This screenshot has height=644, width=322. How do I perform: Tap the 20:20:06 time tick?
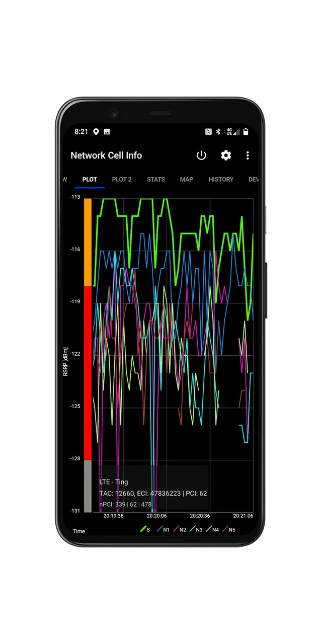click(157, 516)
